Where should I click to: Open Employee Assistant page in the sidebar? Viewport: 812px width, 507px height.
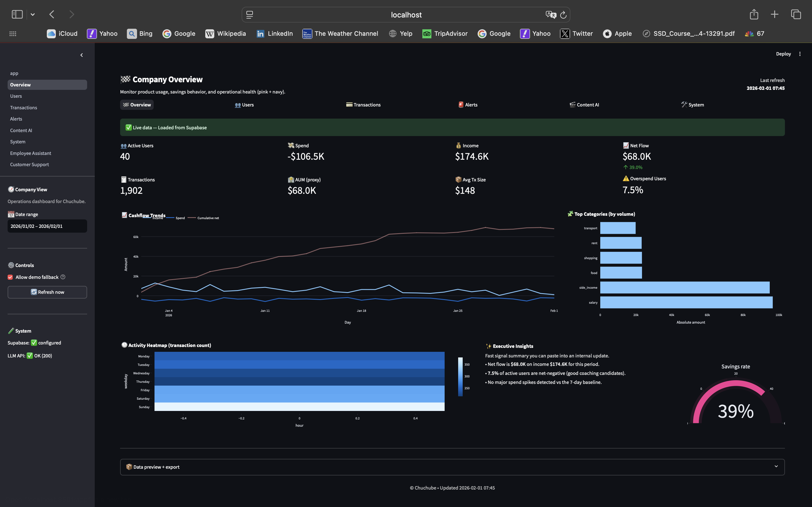tap(30, 153)
